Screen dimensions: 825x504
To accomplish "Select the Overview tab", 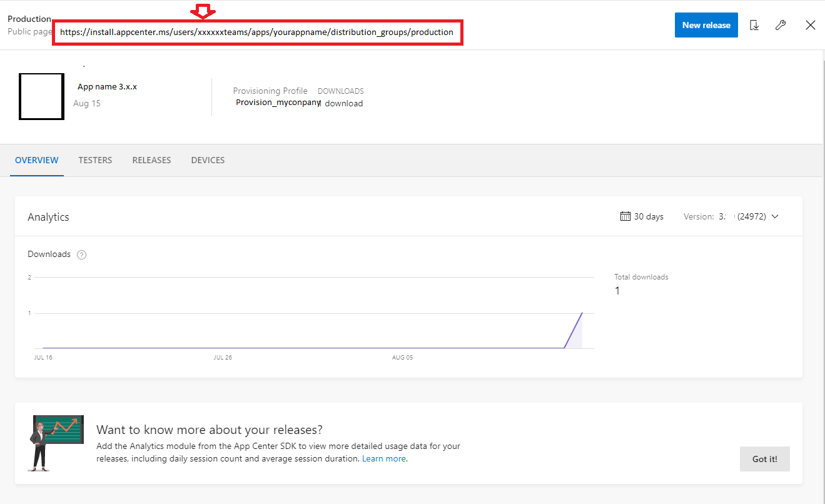I will pyautogui.click(x=36, y=160).
